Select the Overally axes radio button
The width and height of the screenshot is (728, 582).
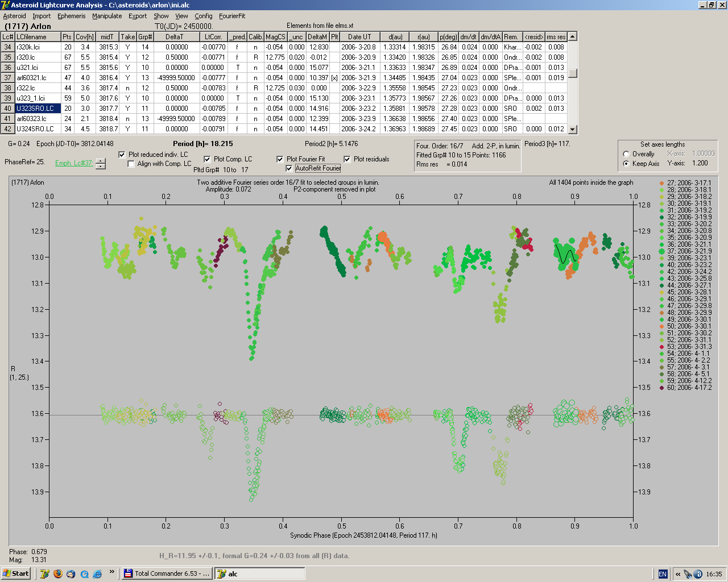click(x=626, y=154)
